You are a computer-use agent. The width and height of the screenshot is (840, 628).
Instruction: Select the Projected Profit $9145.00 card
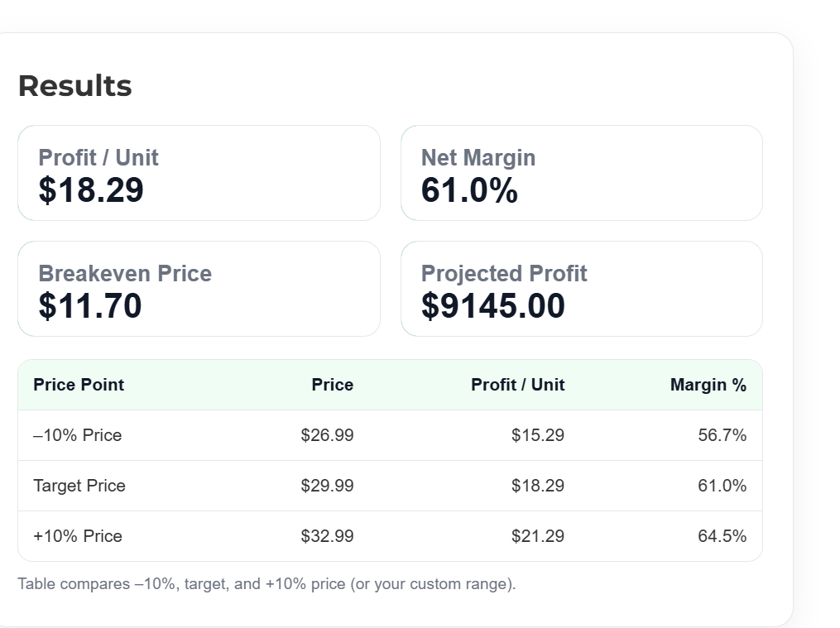coord(581,289)
